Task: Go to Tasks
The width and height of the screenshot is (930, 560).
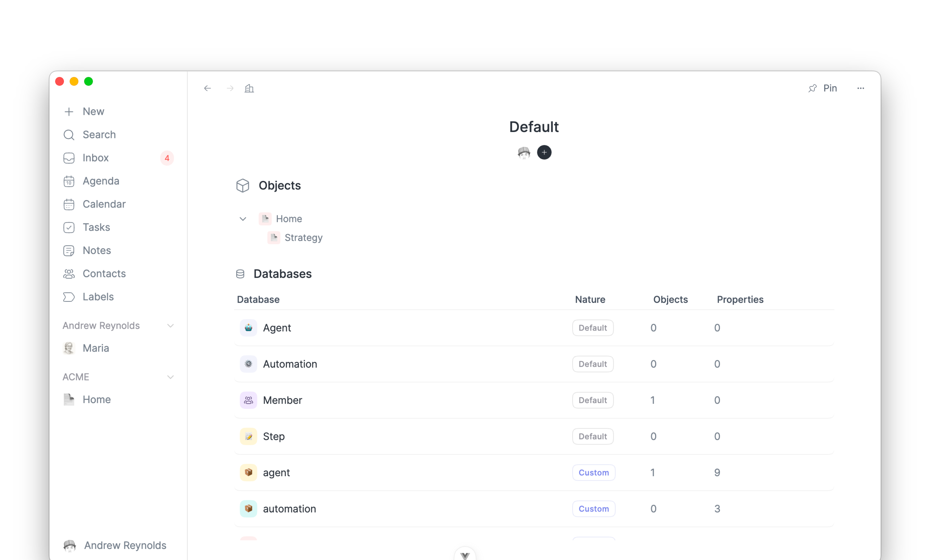Action: click(96, 227)
